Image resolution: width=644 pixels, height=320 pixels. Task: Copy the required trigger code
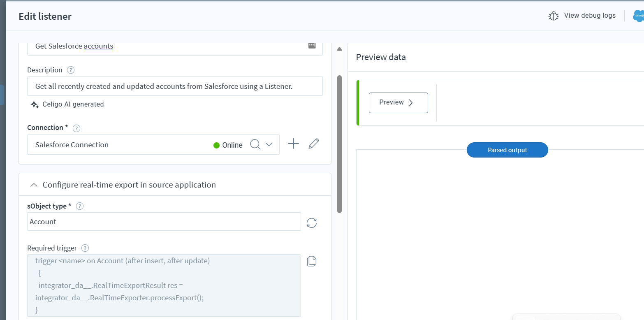coord(312,261)
